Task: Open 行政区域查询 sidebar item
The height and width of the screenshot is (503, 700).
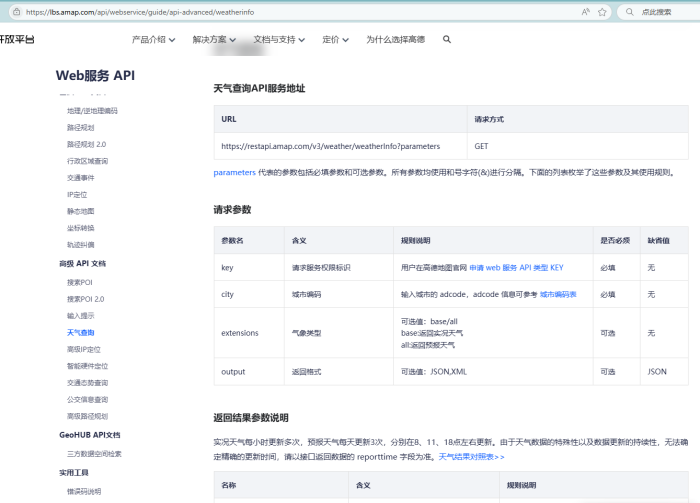Action: point(88,161)
